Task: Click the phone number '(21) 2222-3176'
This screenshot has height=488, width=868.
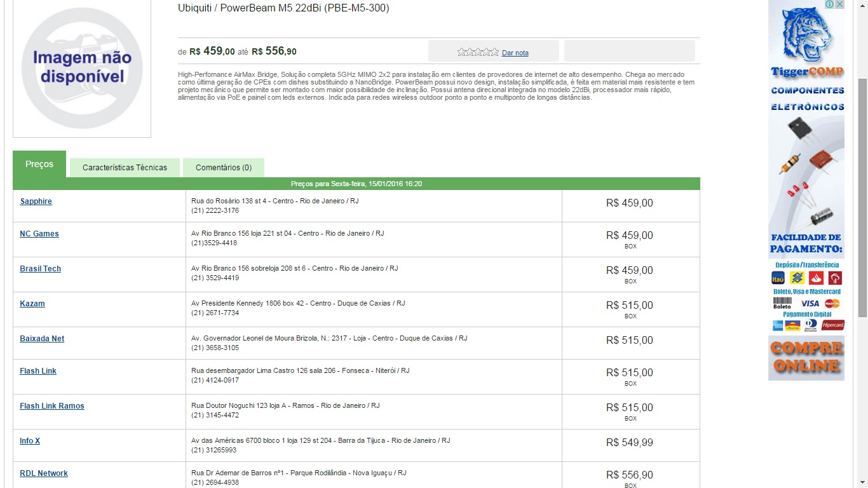Action: (x=215, y=210)
